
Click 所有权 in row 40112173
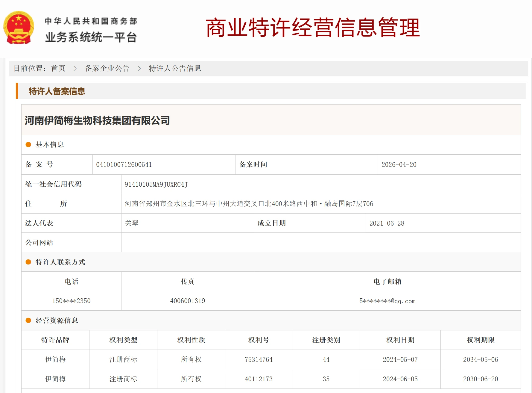click(x=191, y=379)
